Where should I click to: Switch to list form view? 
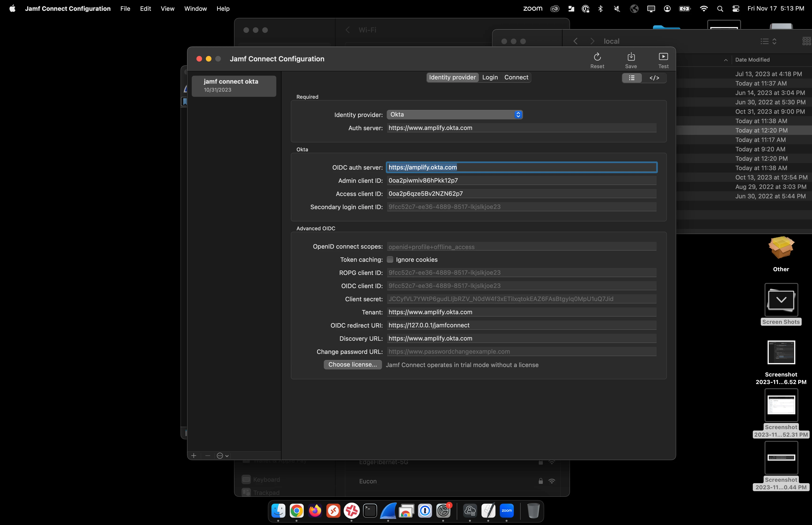pyautogui.click(x=632, y=78)
